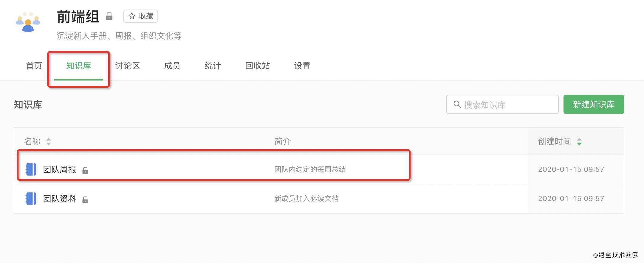The width and height of the screenshot is (644, 263).
Task: Open the 回收站 tab
Action: [x=258, y=66]
